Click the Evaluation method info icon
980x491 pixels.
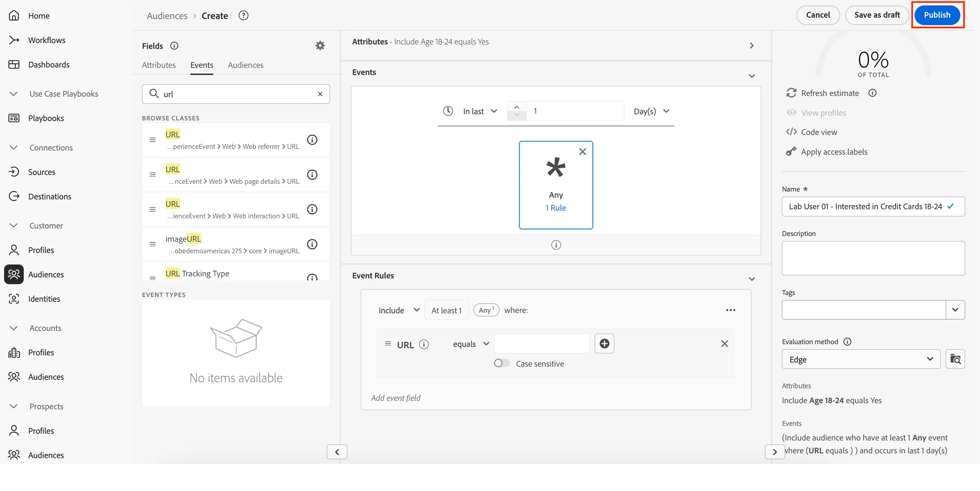847,341
